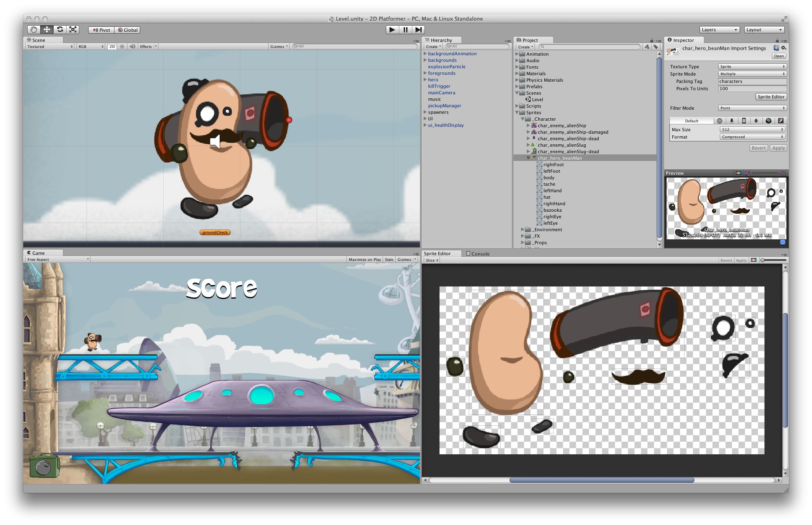
Task: Select the Hand tool in toolbar
Action: [x=34, y=30]
